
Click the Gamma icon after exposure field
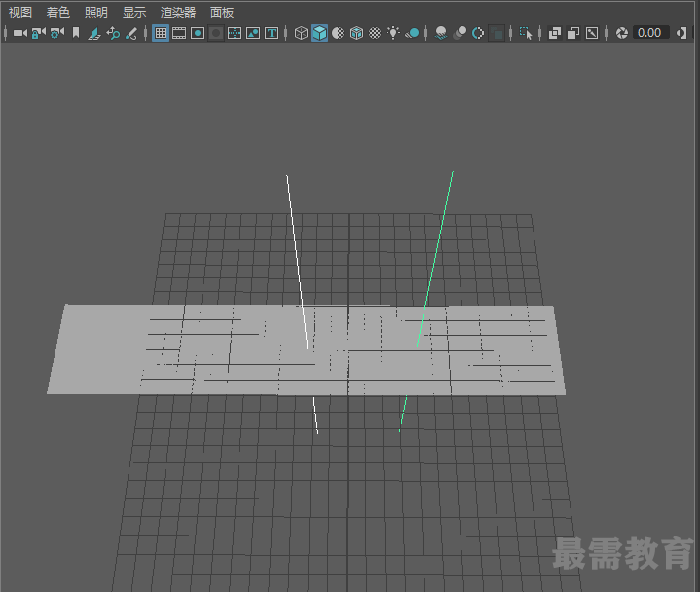pos(682,33)
